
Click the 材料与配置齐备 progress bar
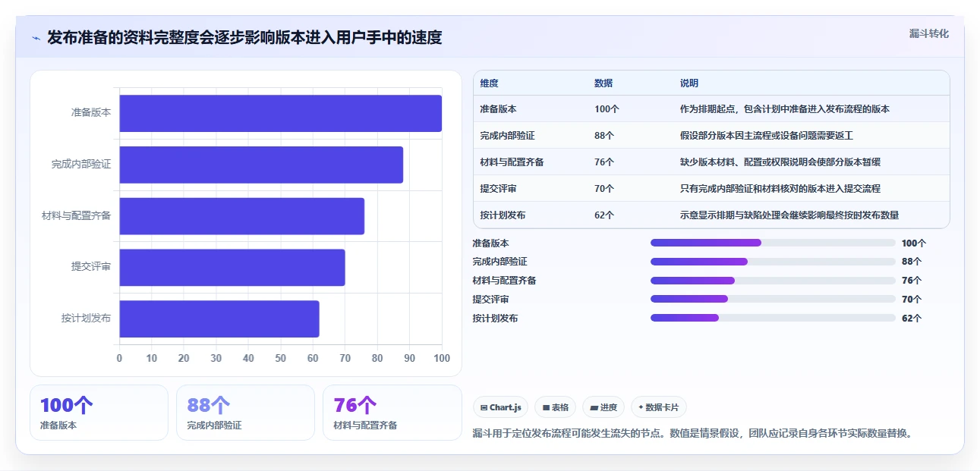pos(773,281)
